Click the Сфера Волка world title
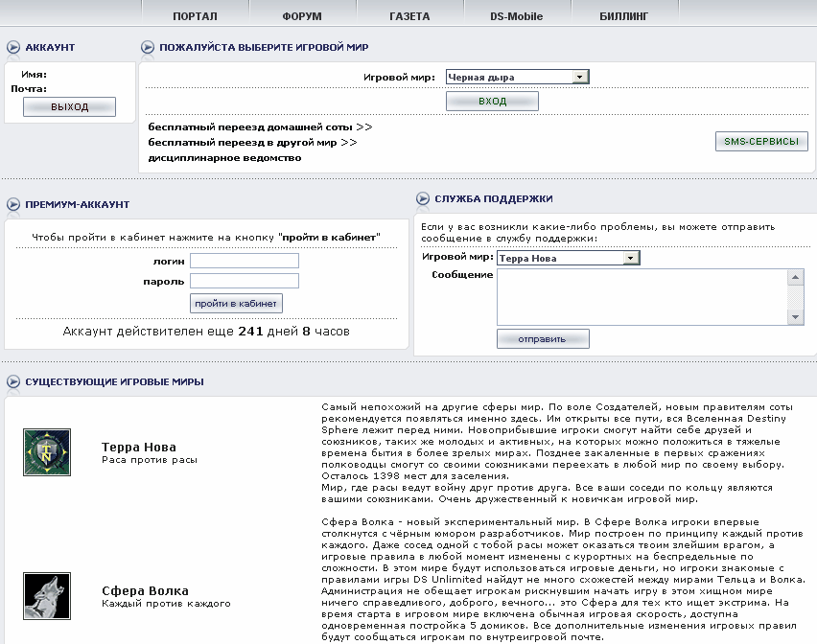Image resolution: width=817 pixels, height=644 pixels. click(x=145, y=590)
